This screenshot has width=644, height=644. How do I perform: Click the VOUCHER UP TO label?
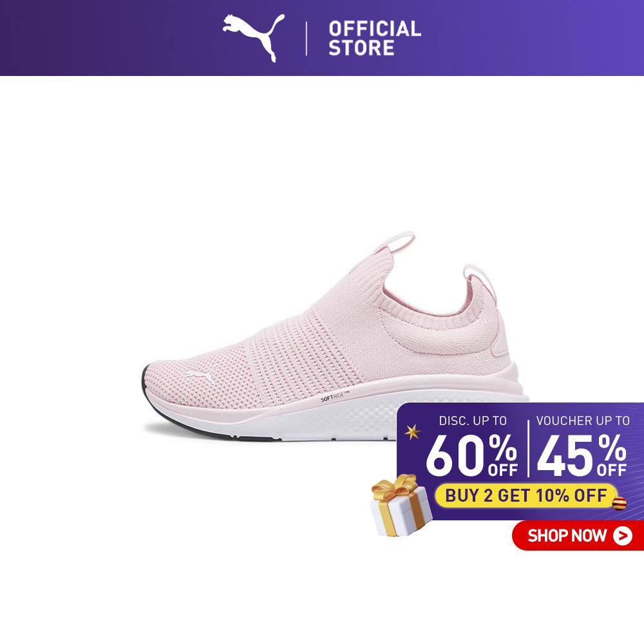(x=583, y=421)
